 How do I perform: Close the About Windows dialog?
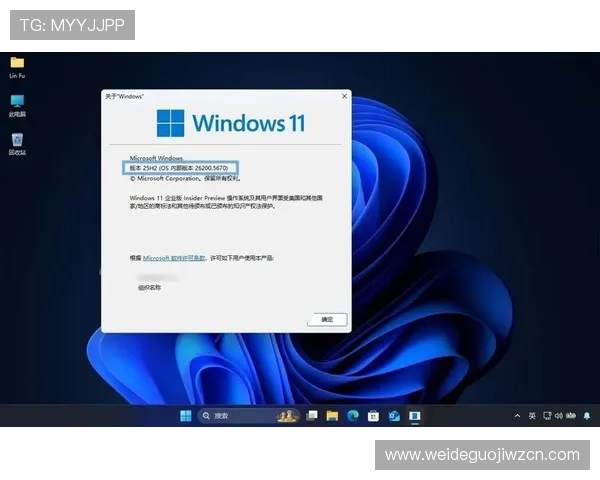[344, 96]
